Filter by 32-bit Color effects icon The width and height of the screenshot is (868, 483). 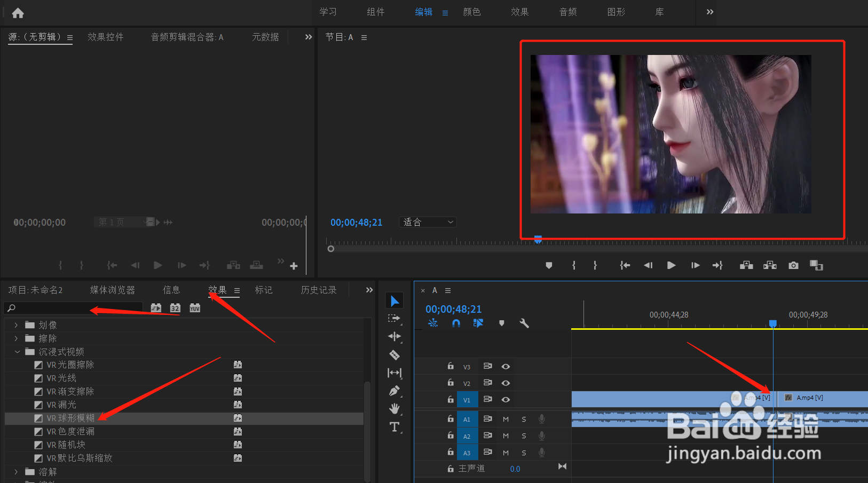pos(175,308)
